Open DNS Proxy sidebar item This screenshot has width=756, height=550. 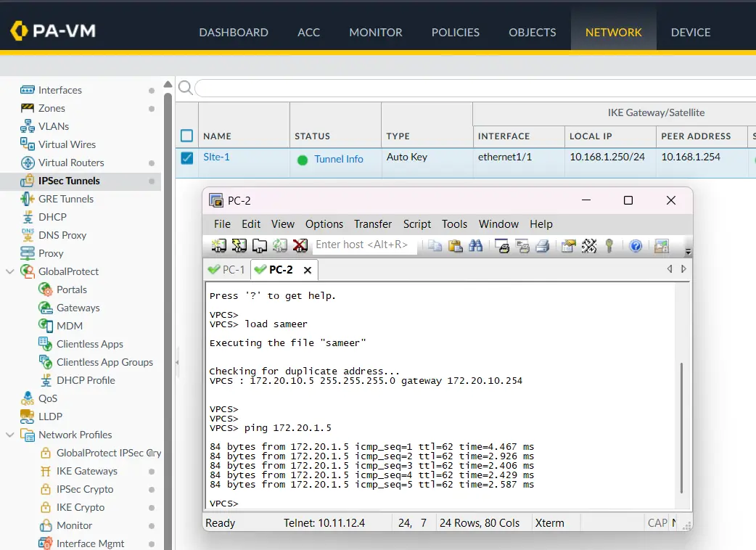tap(62, 235)
